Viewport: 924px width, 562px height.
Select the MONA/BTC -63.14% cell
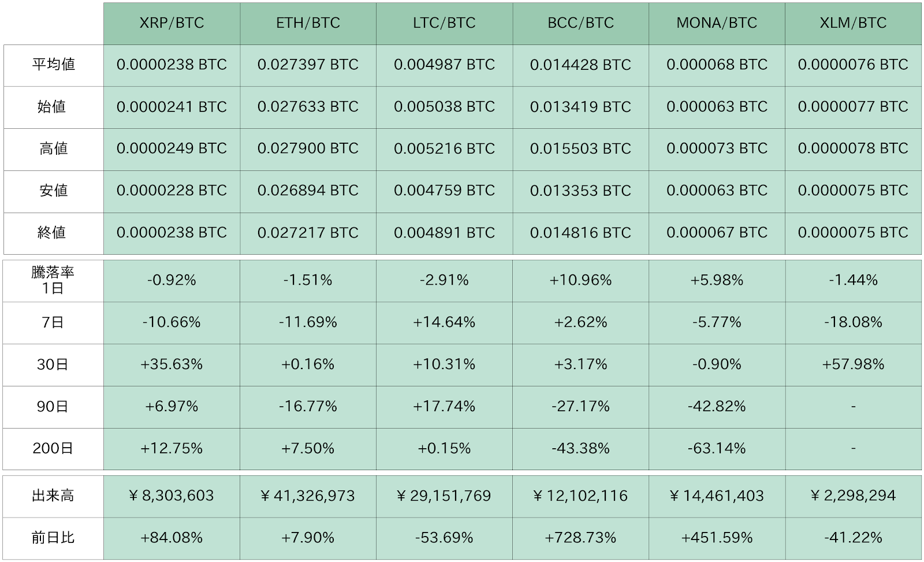[x=717, y=448]
